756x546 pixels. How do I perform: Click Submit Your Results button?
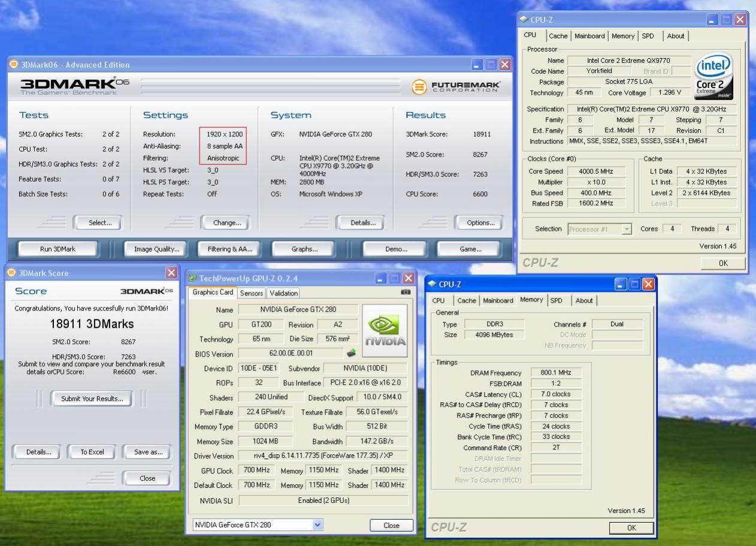92,399
